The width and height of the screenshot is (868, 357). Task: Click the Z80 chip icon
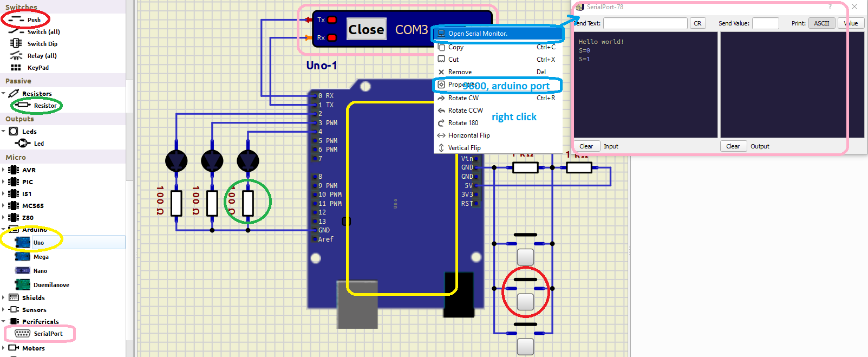(14, 218)
